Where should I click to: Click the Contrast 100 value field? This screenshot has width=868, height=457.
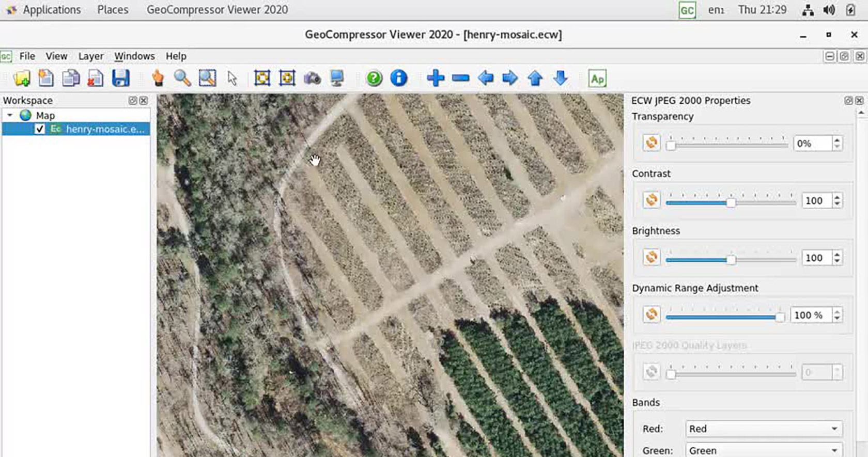click(817, 200)
